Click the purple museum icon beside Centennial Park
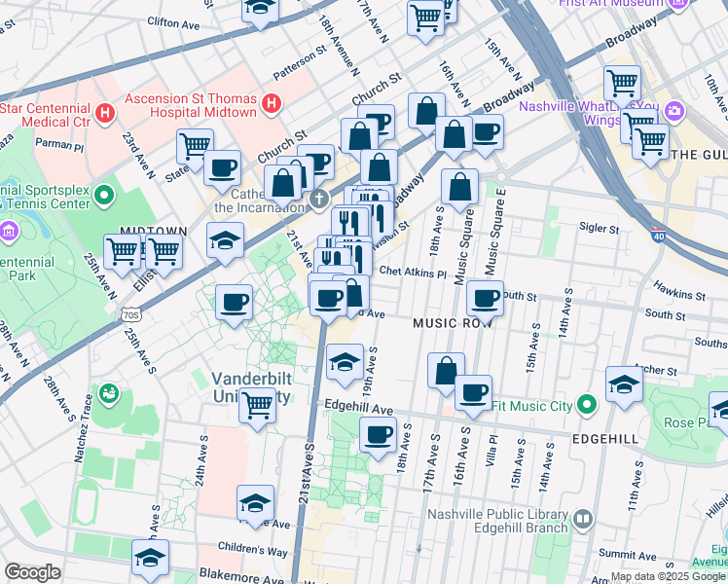This screenshot has width=728, height=584. 10,232
